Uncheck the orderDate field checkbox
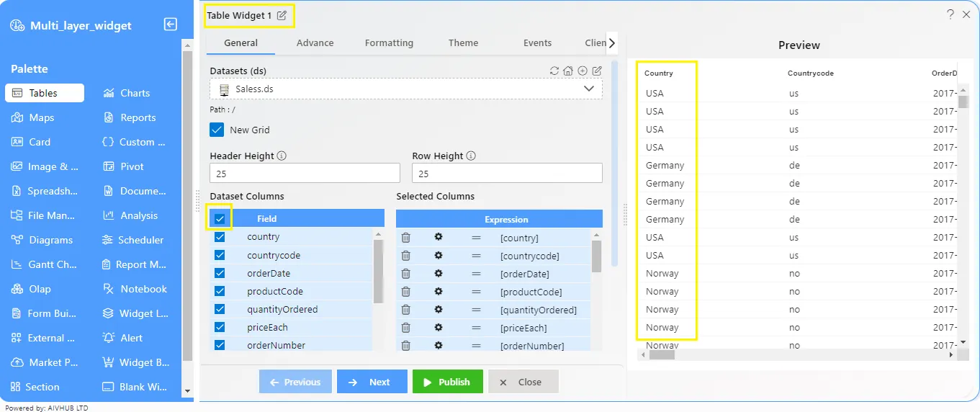 tap(220, 273)
